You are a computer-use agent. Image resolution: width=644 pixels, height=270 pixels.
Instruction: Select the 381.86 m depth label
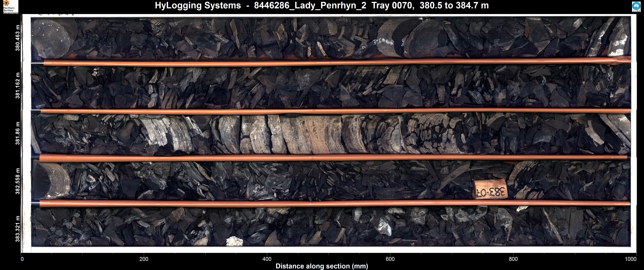[18, 133]
